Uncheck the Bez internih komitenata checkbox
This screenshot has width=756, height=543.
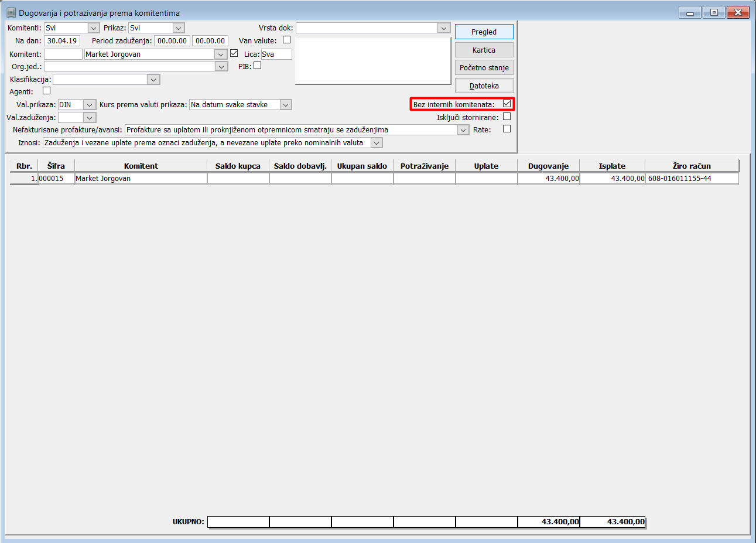[507, 104]
